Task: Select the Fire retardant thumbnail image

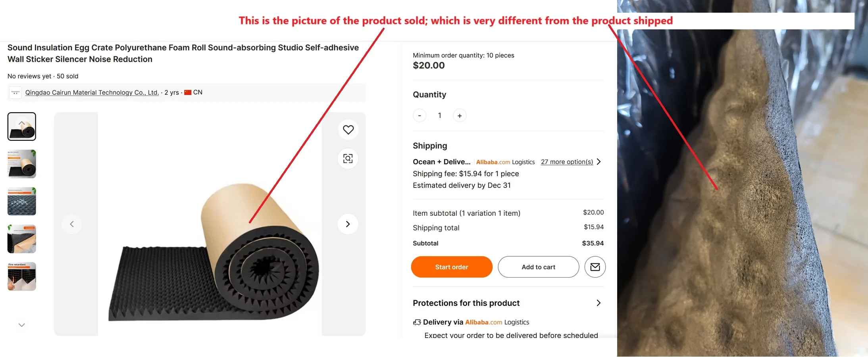Action: point(22,276)
